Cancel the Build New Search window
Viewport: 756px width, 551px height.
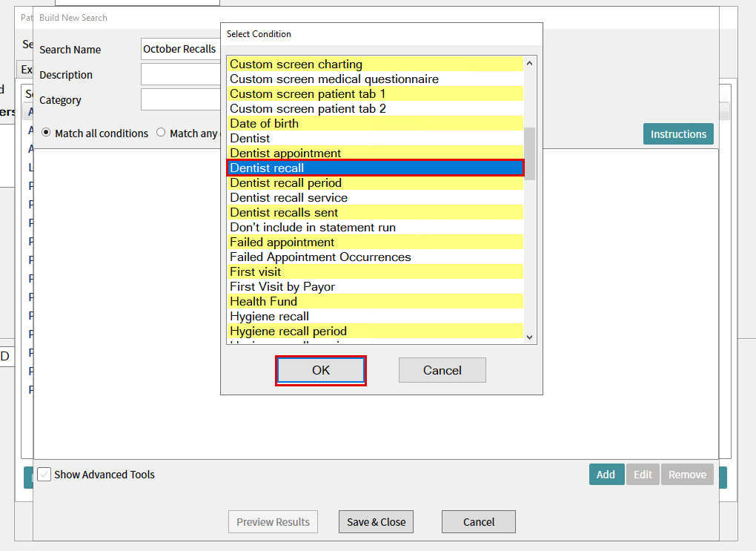click(478, 521)
